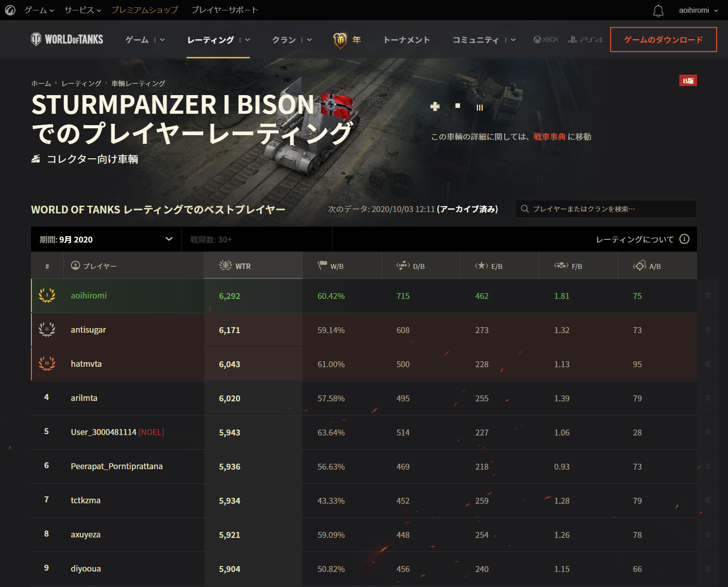This screenshot has width=728, height=587.
Task: Follow the 戦車事典 link
Action: click(550, 137)
